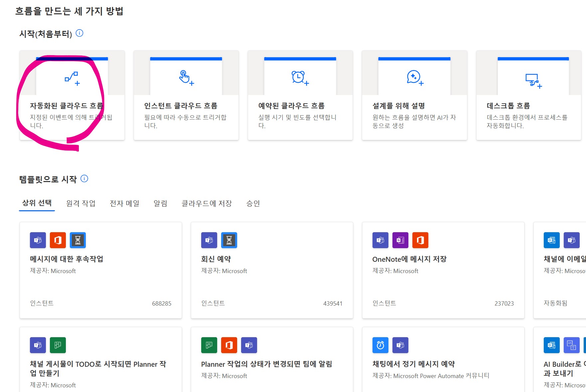This screenshot has width=586, height=392.
Task: Click the AI Builder icon in AI Builder card
Action: pos(572,345)
